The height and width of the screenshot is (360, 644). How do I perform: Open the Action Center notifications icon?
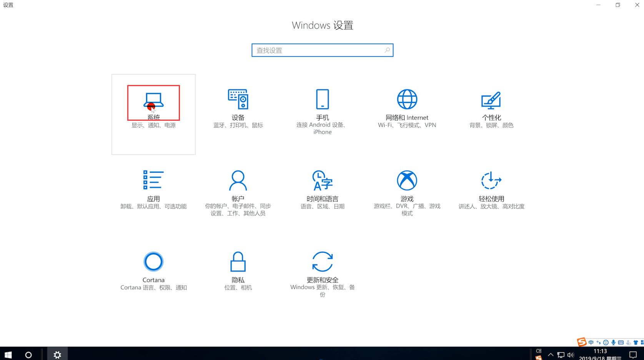coord(633,355)
